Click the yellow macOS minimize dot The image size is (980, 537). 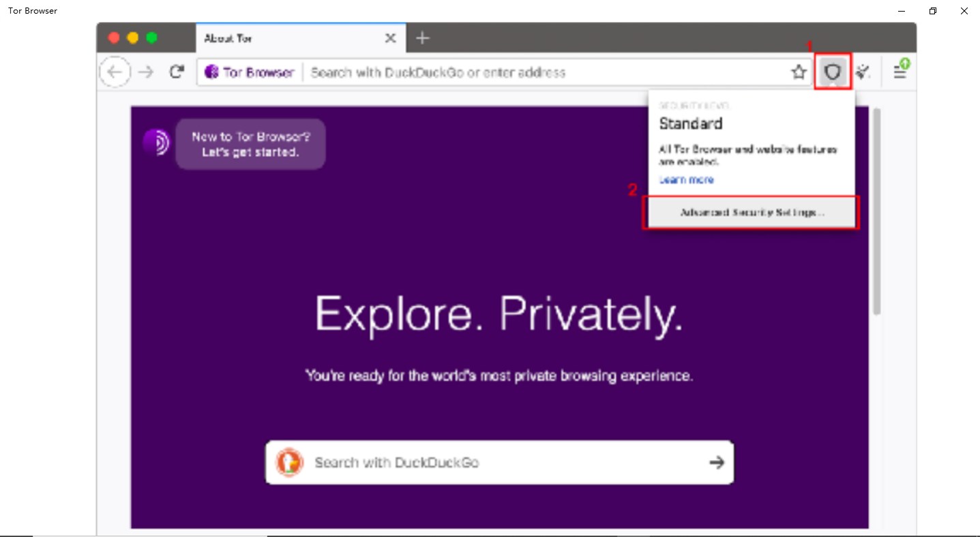pyautogui.click(x=133, y=37)
